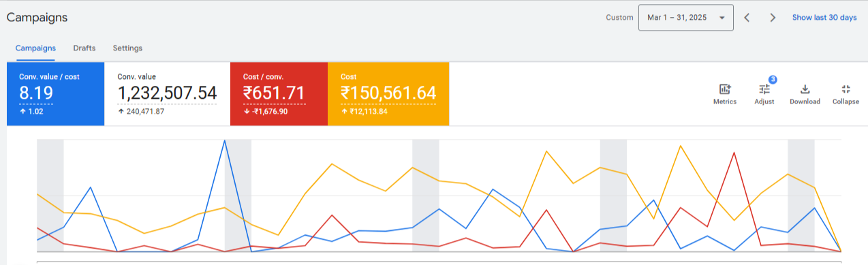Select the red Cost / conv. card
The width and height of the screenshot is (868, 265).
[x=279, y=94]
